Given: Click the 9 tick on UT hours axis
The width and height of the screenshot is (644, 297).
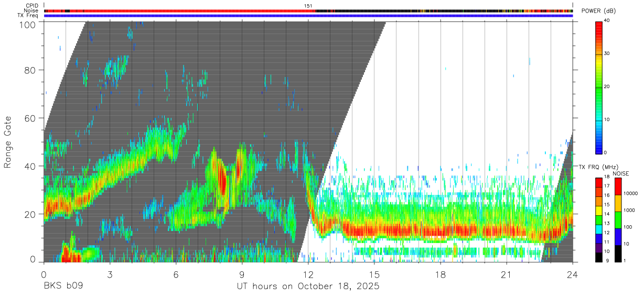Looking at the screenshot, I should 242,274.
